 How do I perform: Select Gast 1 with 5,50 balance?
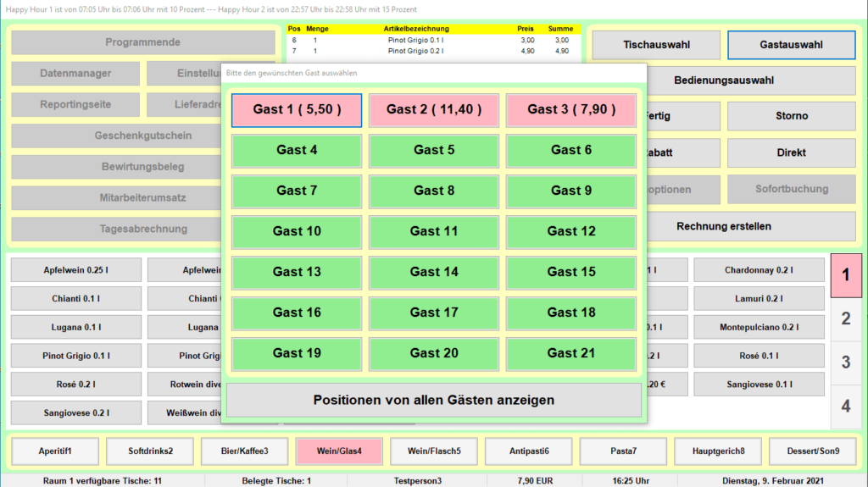(x=297, y=110)
